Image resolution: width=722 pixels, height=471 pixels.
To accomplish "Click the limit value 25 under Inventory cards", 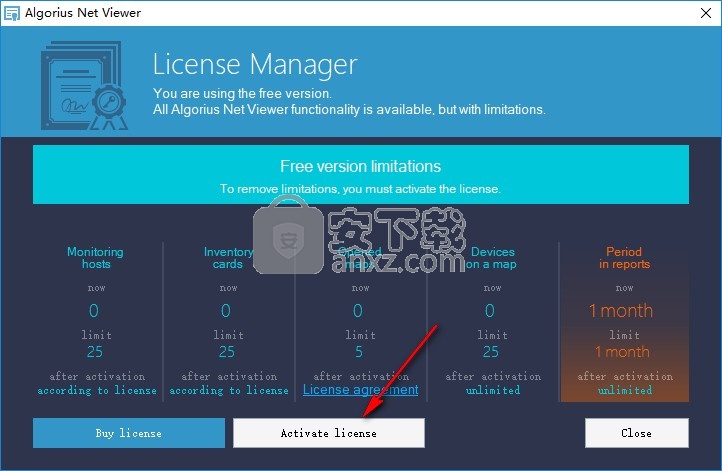I will click(227, 352).
